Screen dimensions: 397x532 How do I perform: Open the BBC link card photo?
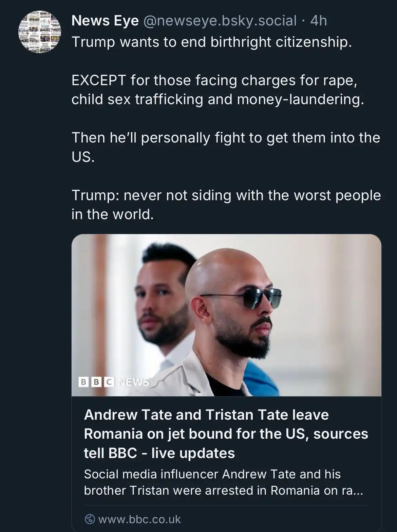point(226,315)
